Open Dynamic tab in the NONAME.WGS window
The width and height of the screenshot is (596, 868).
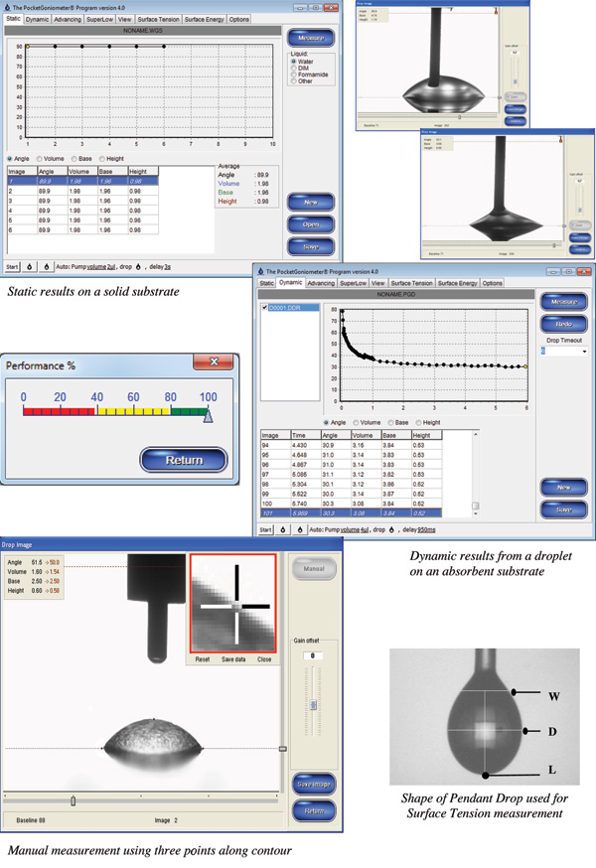[37, 20]
